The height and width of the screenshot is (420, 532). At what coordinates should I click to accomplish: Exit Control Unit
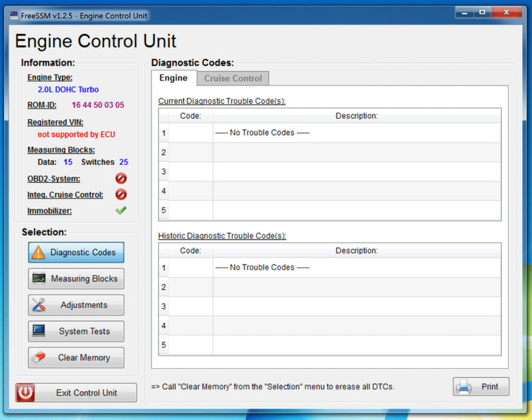tap(76, 393)
